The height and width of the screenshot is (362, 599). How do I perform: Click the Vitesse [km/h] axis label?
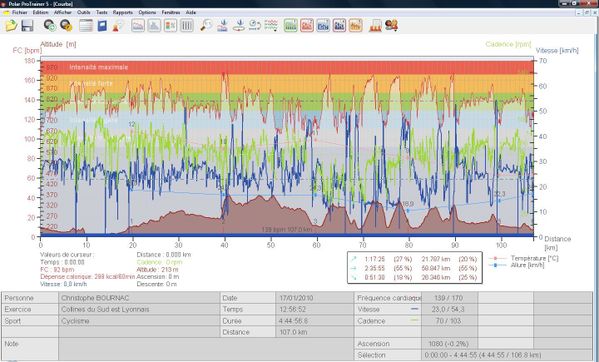(x=557, y=50)
